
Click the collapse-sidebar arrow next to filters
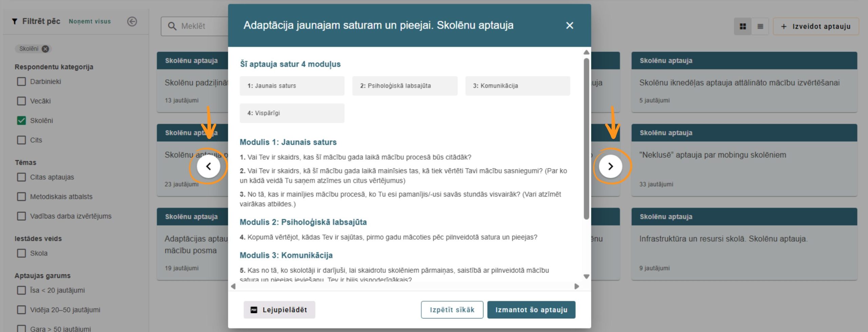[132, 21]
